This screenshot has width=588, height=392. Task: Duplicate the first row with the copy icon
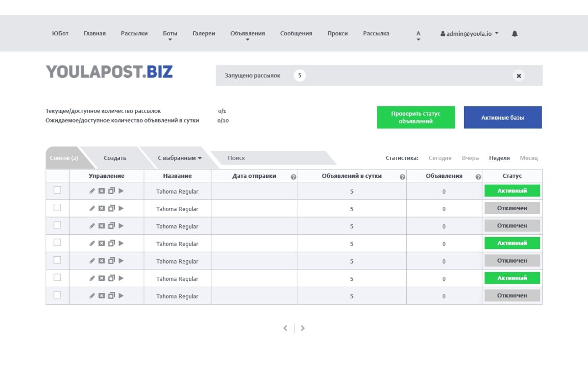tap(111, 191)
